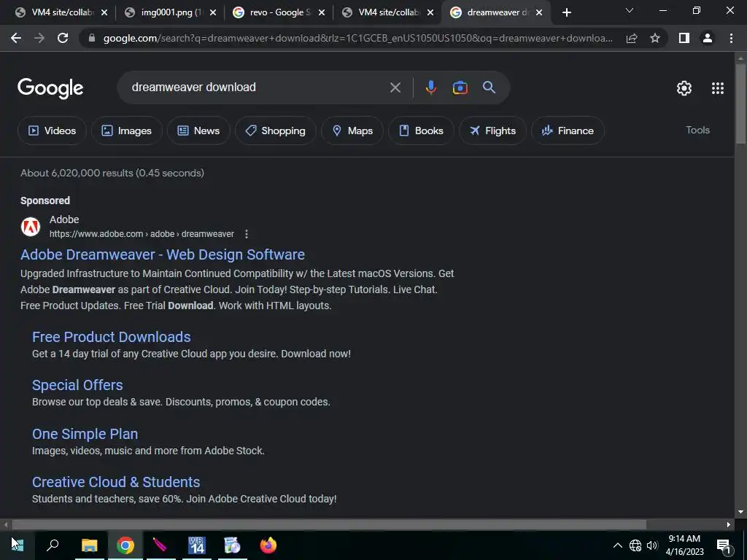Switch to the revo - Google Search tab

278,12
